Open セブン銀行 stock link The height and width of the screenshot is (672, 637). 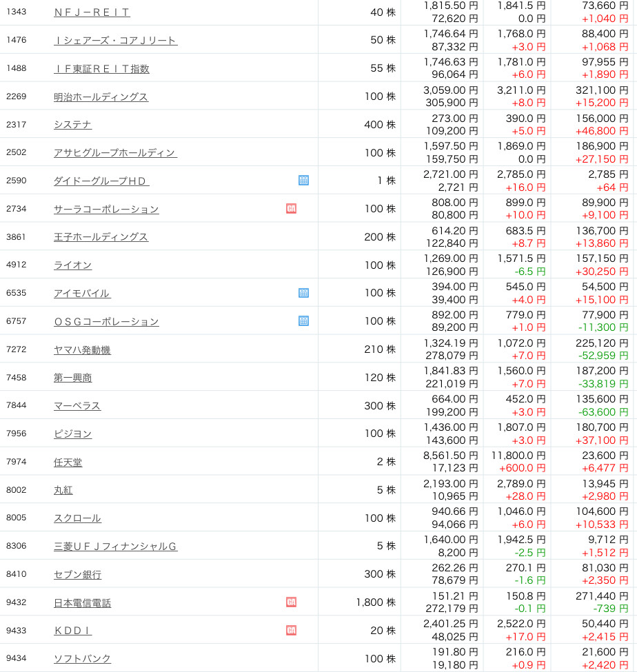point(78,575)
